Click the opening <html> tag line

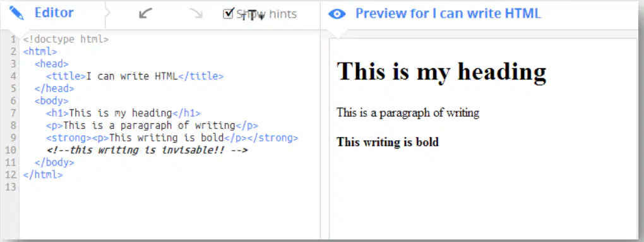pyautogui.click(x=40, y=52)
